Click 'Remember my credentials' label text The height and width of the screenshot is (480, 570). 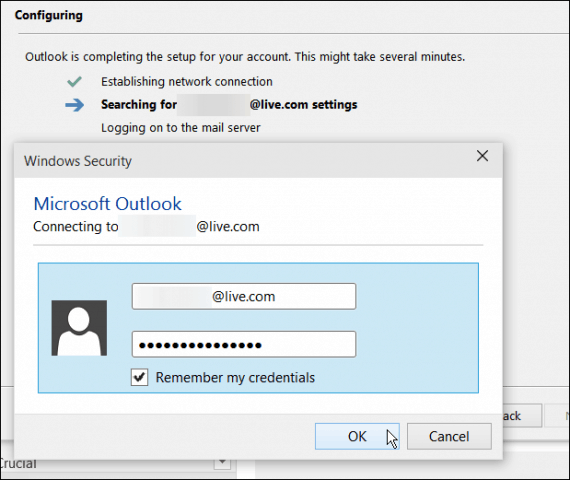click(x=235, y=377)
